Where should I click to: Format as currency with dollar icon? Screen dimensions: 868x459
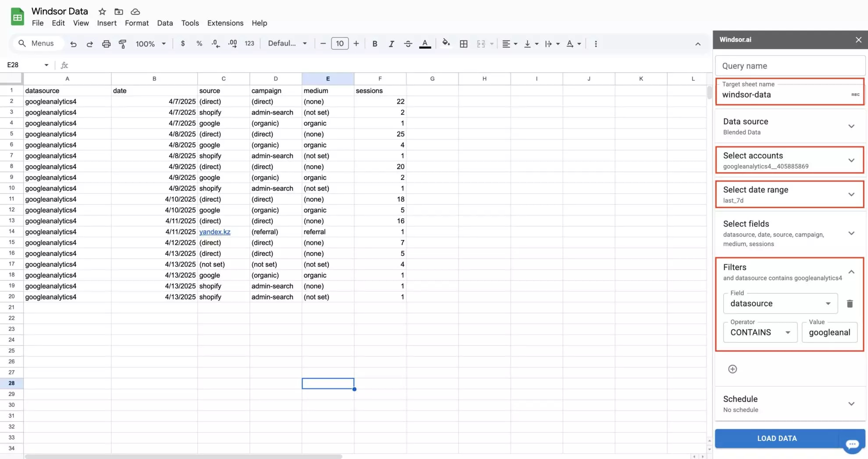pyautogui.click(x=183, y=43)
